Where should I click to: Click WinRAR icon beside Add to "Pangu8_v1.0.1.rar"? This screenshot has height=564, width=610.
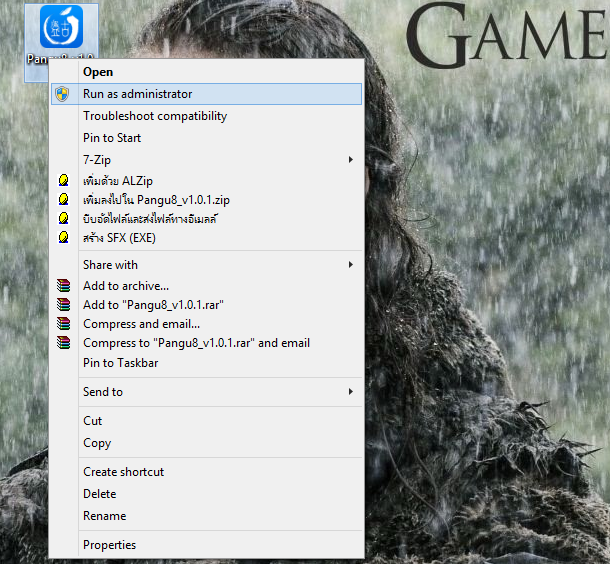click(x=63, y=305)
